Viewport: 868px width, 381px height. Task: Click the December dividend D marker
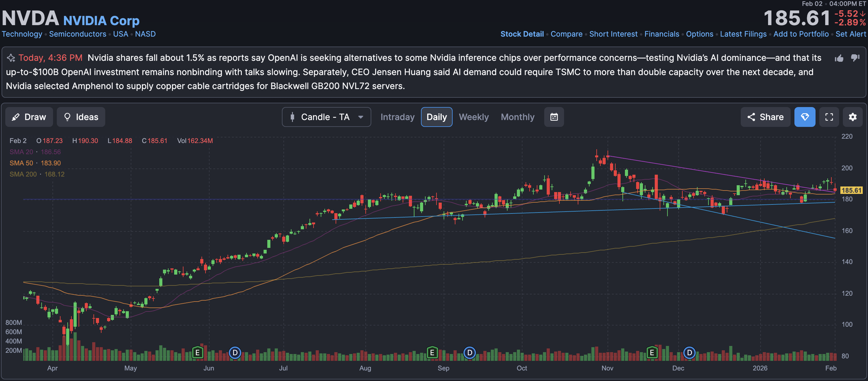(x=689, y=353)
